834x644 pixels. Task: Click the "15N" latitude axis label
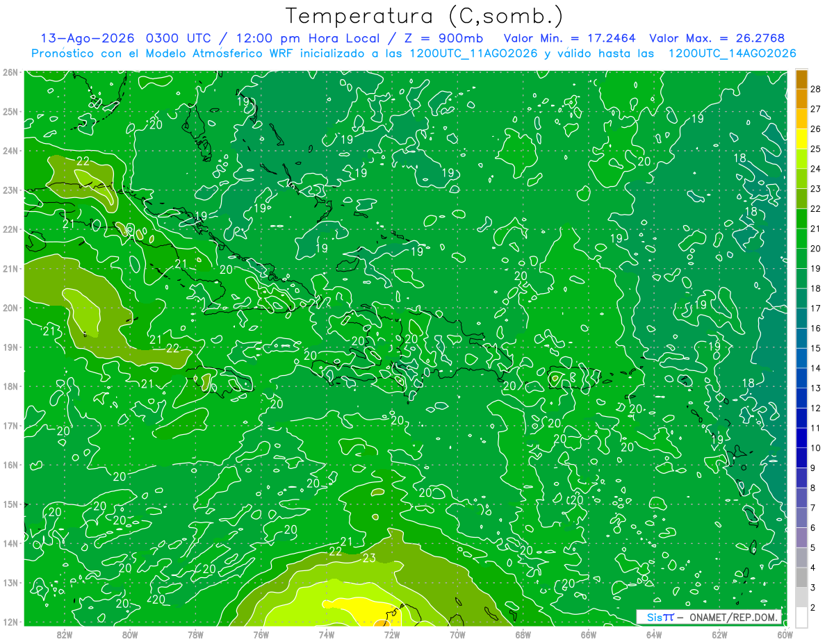pyautogui.click(x=10, y=504)
